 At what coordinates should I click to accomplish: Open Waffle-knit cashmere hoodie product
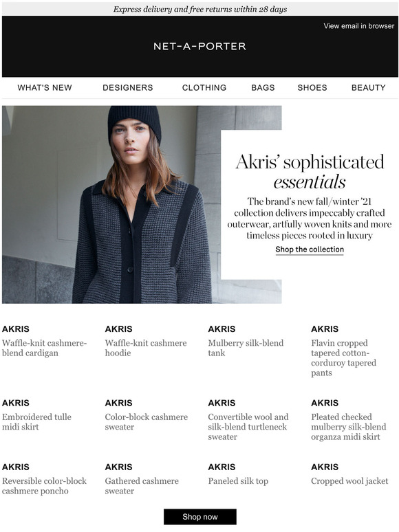146,348
